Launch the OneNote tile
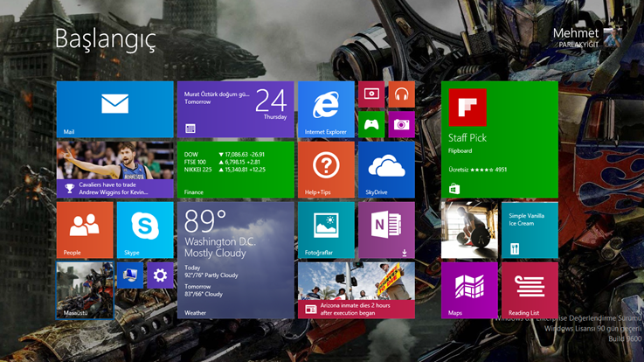Screen dimensions: 644x362 386,230
